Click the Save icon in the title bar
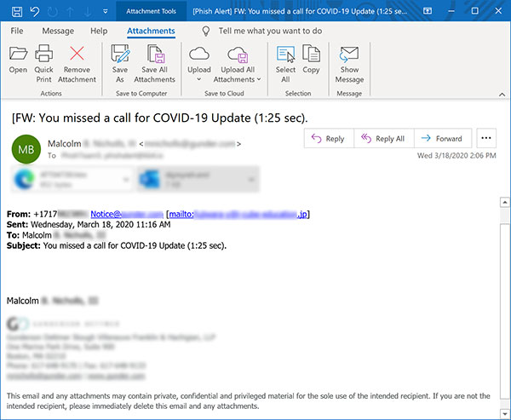 (x=17, y=11)
